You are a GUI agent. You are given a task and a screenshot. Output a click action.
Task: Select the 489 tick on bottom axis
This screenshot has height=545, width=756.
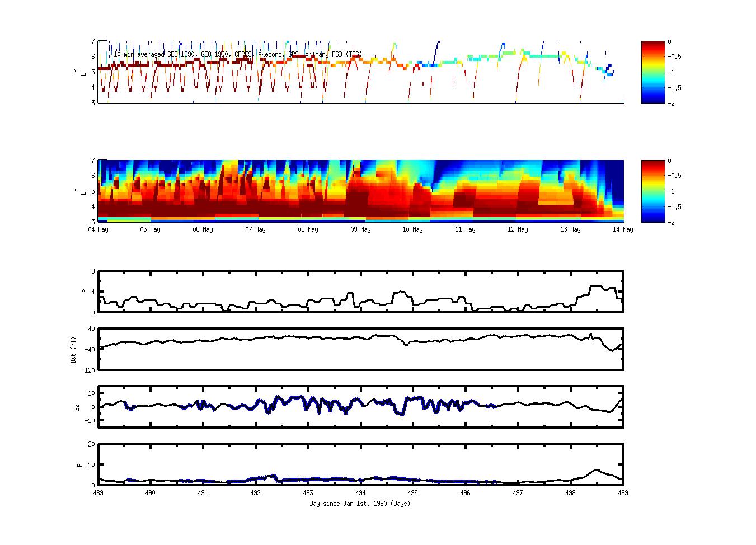click(98, 493)
